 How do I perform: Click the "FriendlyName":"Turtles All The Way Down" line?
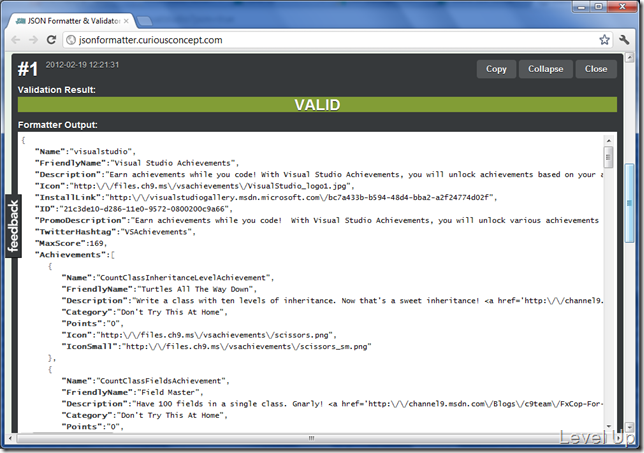pyautogui.click(x=159, y=289)
